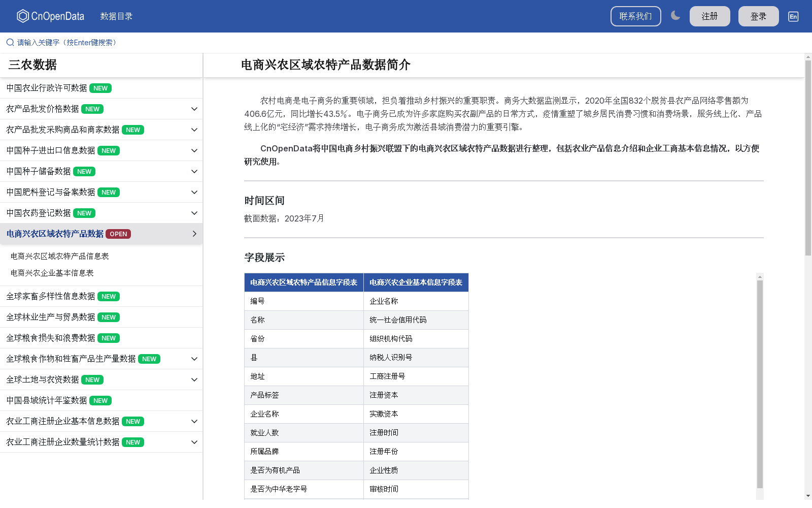Screen dimensions: 812x508
Task: Select 全球林业生产与贸易数据 entry
Action: click(101, 317)
